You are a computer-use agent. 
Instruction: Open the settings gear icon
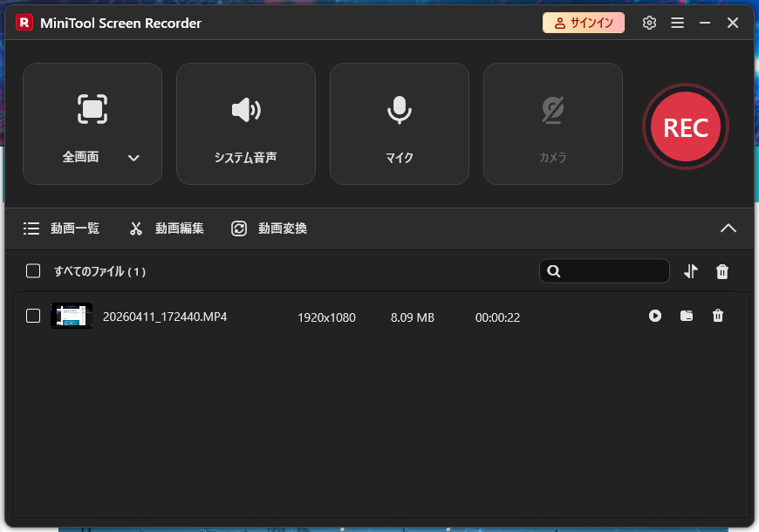[649, 24]
